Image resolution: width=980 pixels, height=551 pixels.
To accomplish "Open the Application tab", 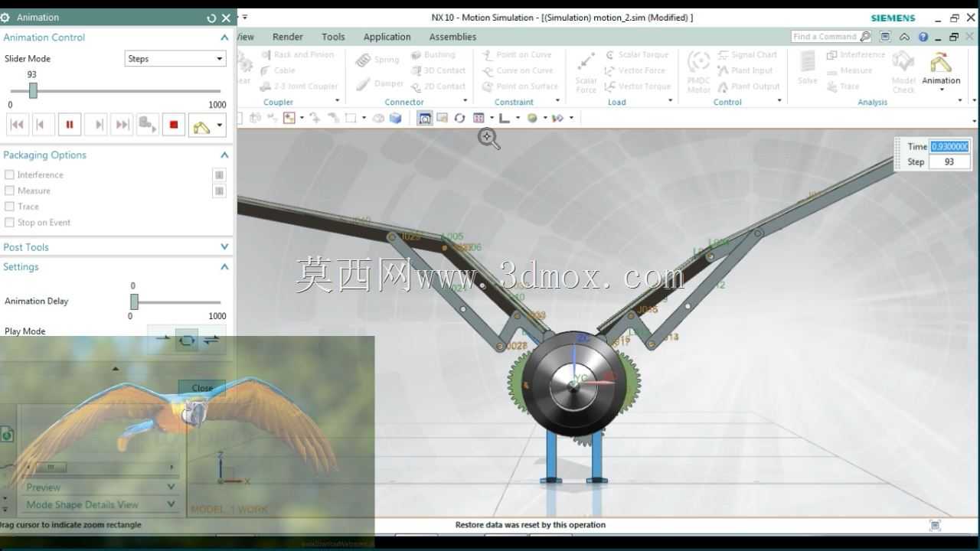I will 387,37.
